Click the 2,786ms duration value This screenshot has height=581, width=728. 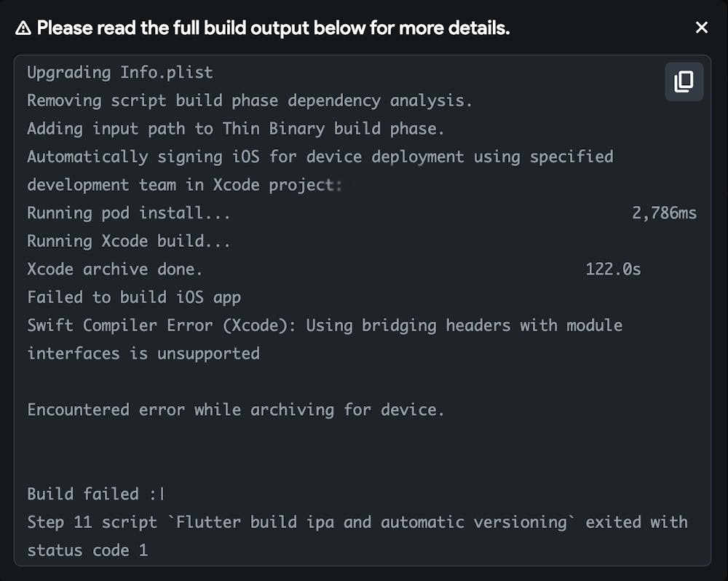[x=664, y=213]
